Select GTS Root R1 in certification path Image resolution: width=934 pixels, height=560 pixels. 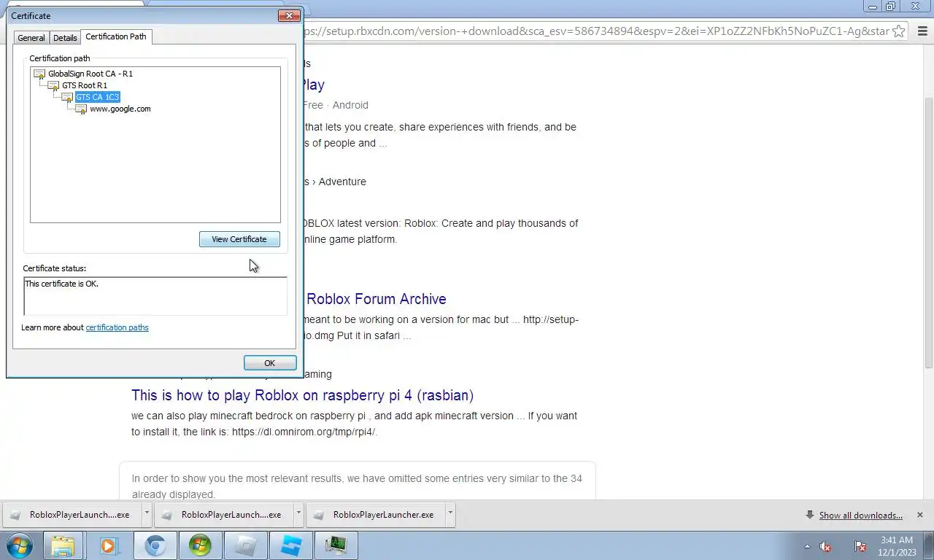coord(85,85)
